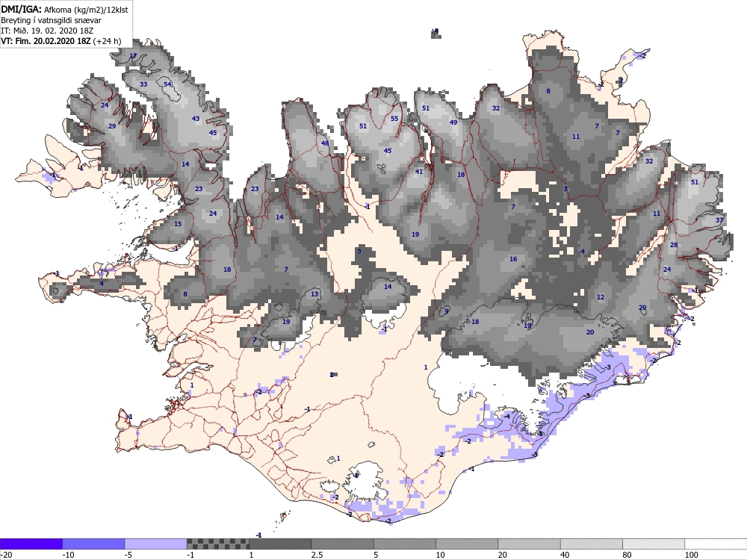Click the '12' value in the southeast
Screen dimensions: 747x560
pyautogui.click(x=601, y=297)
